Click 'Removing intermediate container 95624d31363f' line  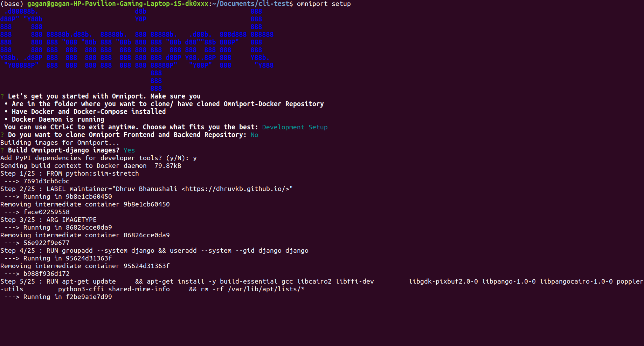coord(85,266)
